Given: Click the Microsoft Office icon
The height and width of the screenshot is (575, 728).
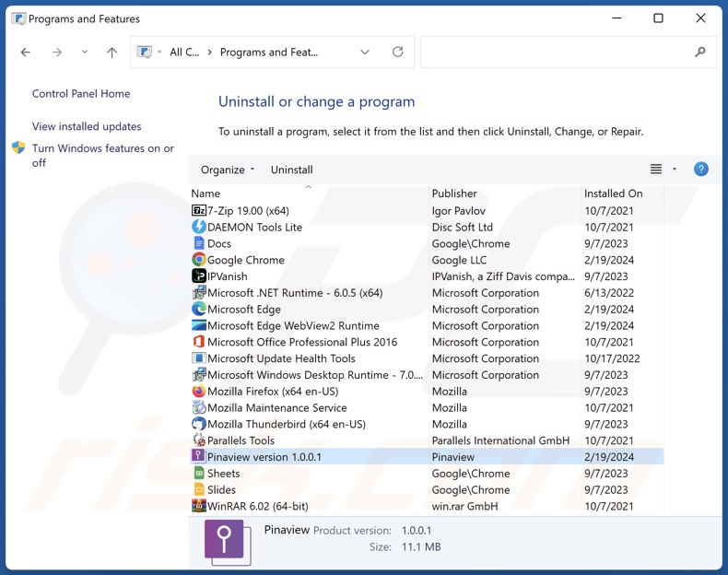Looking at the screenshot, I should pos(199,342).
